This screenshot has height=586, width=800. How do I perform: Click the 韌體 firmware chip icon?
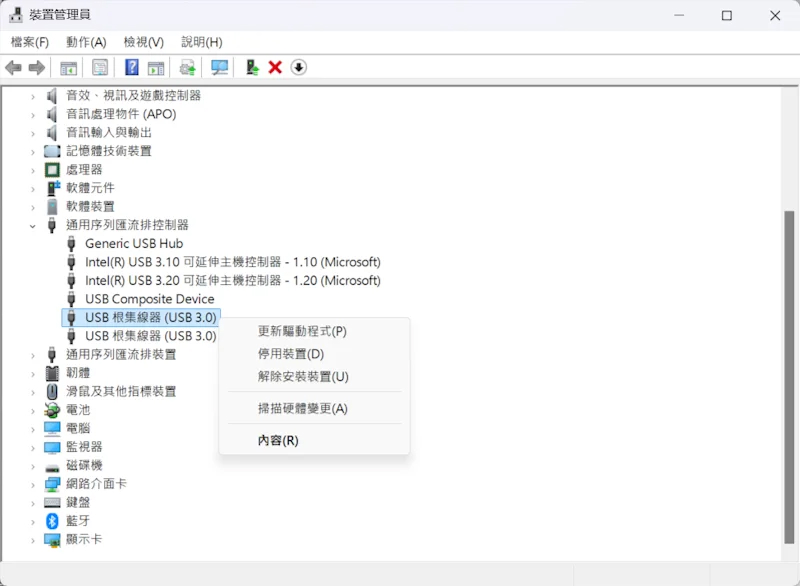coord(52,373)
